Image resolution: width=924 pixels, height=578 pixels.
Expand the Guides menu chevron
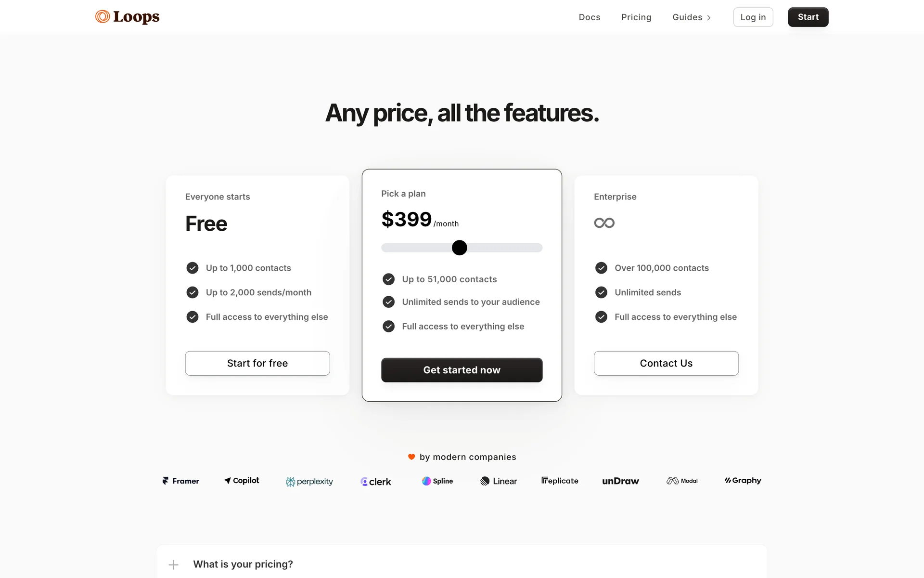[709, 18]
